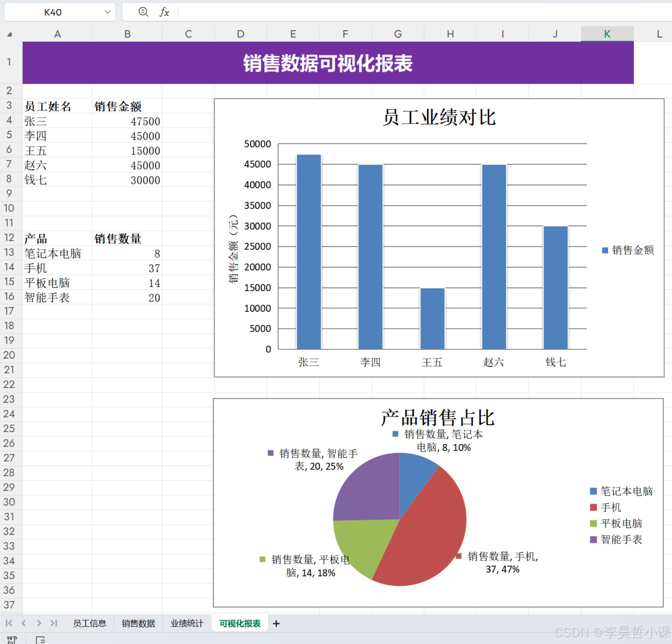This screenshot has height=644, width=672.
Task: Click the VB macro icon in status bar
Action: (11, 640)
